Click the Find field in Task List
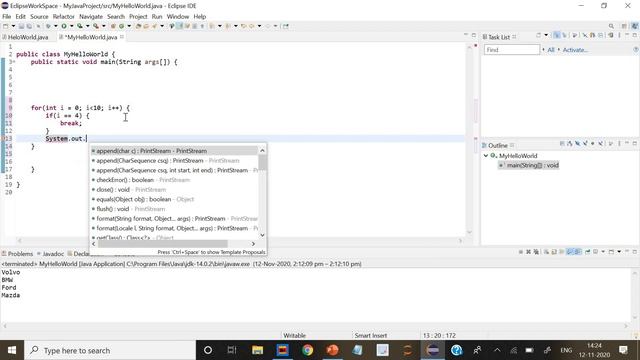640x360 pixels. (x=512, y=50)
